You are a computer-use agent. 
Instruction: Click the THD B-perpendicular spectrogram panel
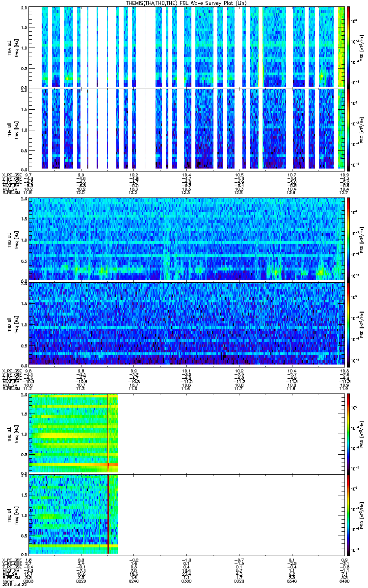[x=186, y=239]
